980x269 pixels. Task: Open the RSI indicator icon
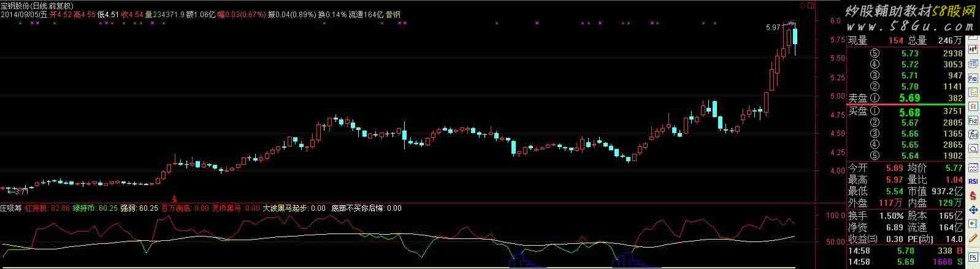(x=973, y=181)
